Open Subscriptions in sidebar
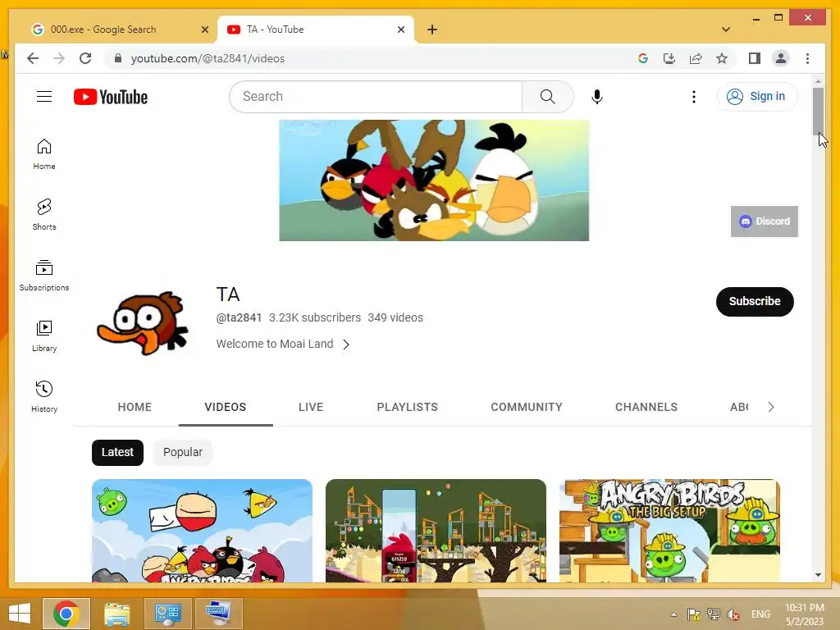The width and height of the screenshot is (840, 630). (x=44, y=276)
